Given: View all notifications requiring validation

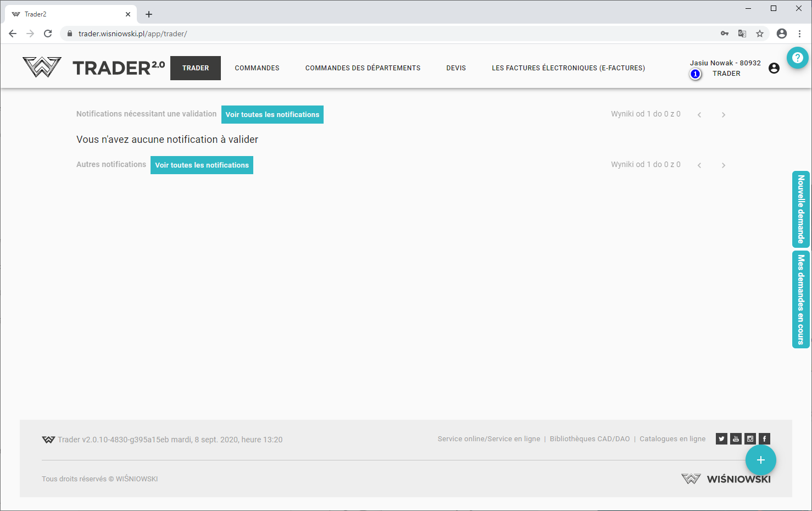Looking at the screenshot, I should pos(272,115).
